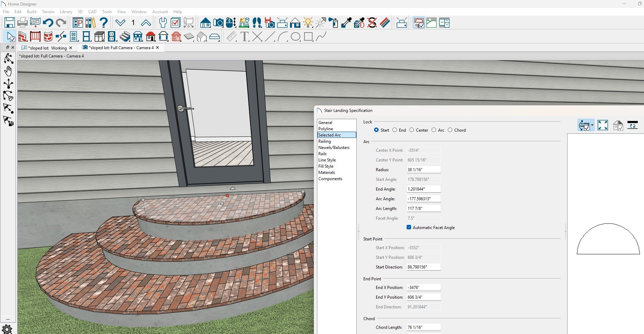The width and height of the screenshot is (644, 334).
Task: Open the Terrain menu
Action: coord(48,12)
